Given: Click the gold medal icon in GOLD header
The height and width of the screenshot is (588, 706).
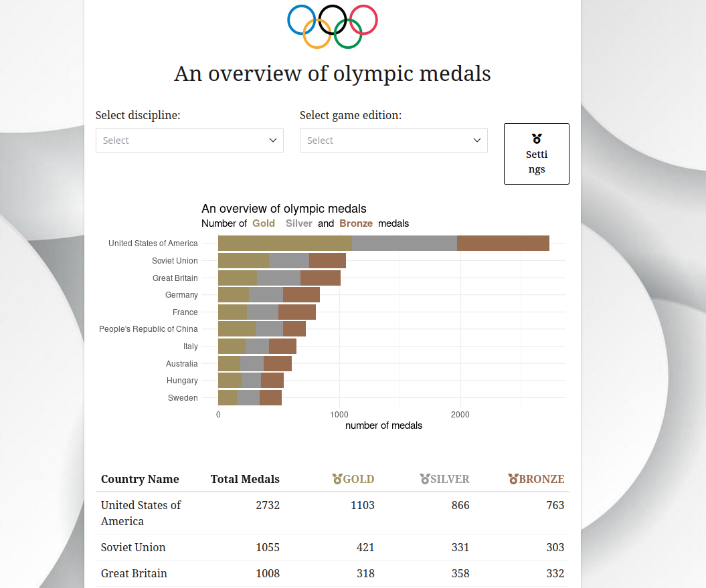Looking at the screenshot, I should click(x=337, y=479).
